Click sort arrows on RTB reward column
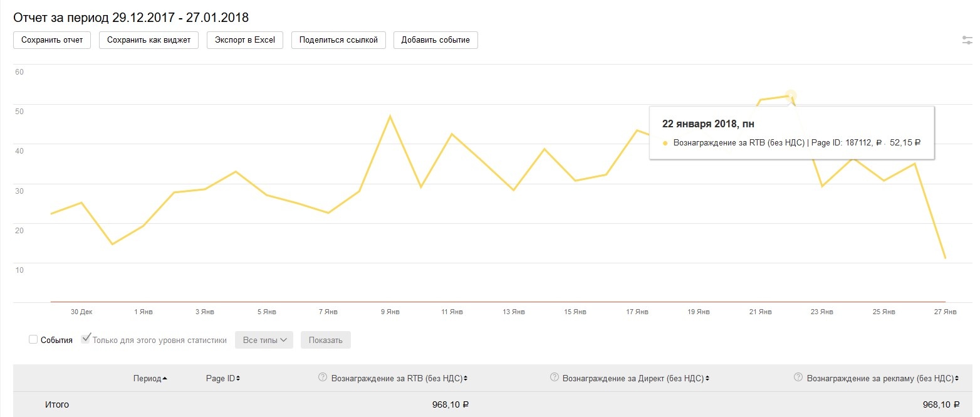Screen dimensions: 980x417 coord(466,379)
